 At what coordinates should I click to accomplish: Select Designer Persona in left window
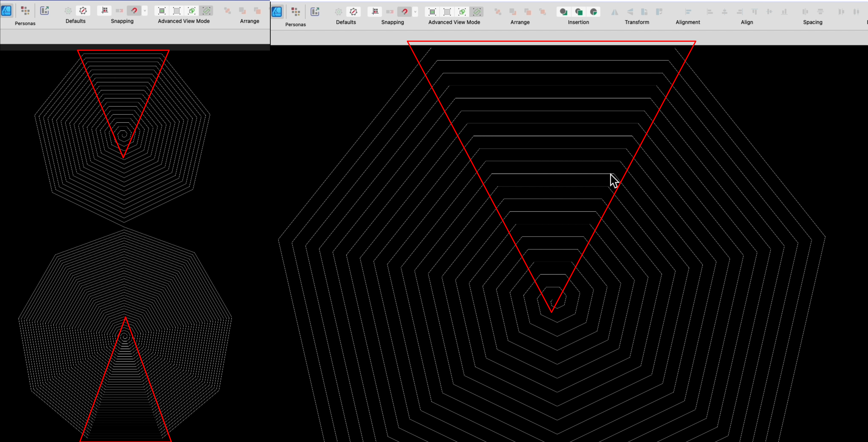pyautogui.click(x=6, y=10)
